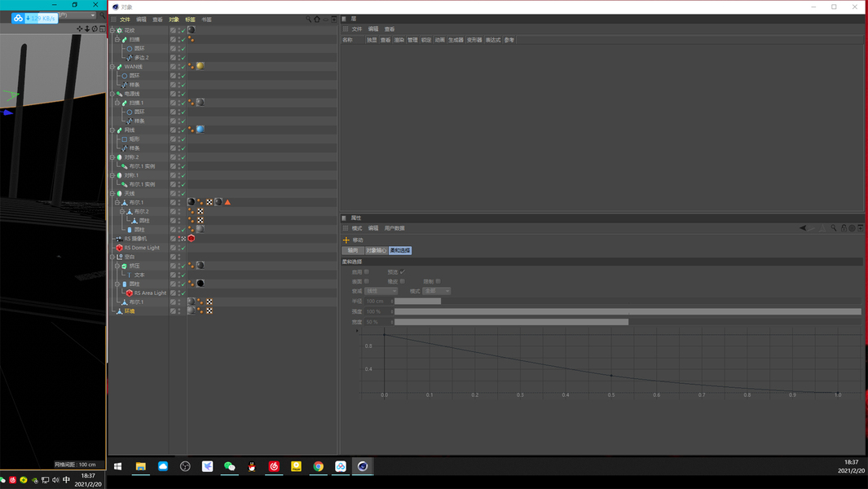Click the RS Dome Light object icon
Viewport: 868px width, 489px height.
tap(120, 248)
